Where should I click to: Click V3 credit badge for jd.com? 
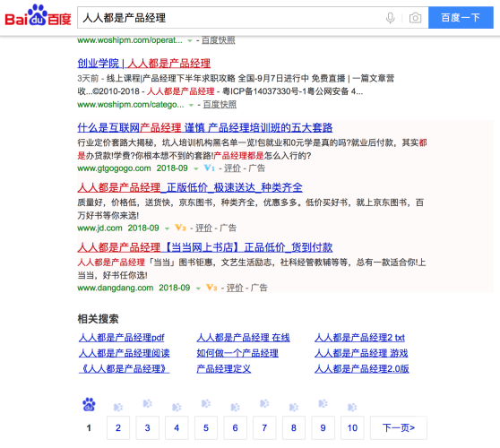[180, 228]
